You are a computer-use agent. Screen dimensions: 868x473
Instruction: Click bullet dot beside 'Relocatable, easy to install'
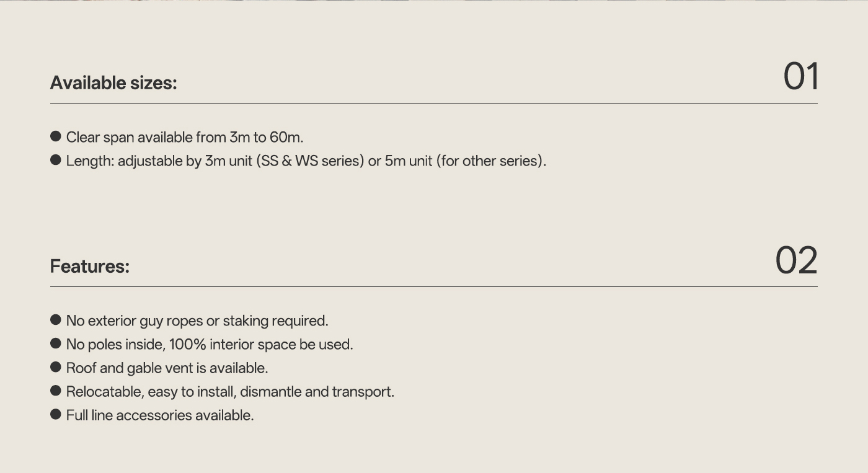(x=56, y=391)
